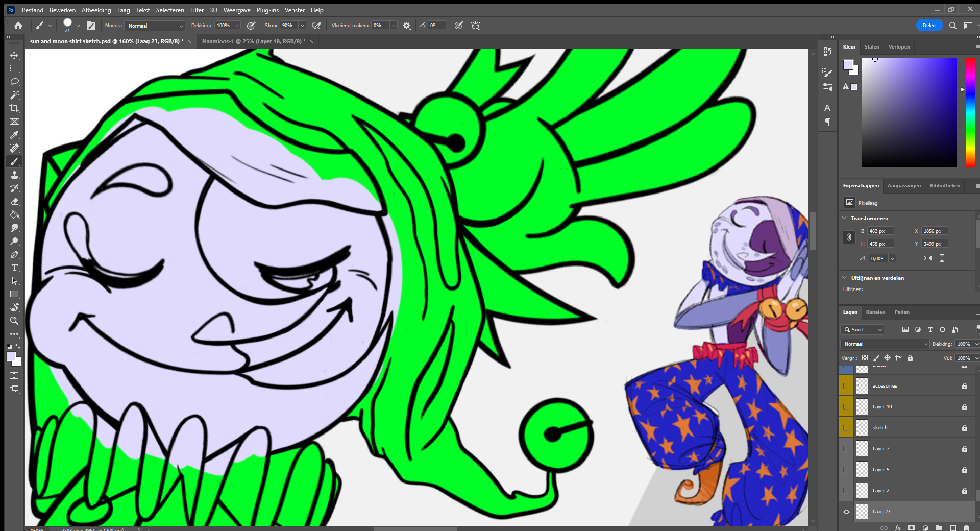The width and height of the screenshot is (980, 531).
Task: Open the search magnifier in top bar
Action: pos(952,26)
